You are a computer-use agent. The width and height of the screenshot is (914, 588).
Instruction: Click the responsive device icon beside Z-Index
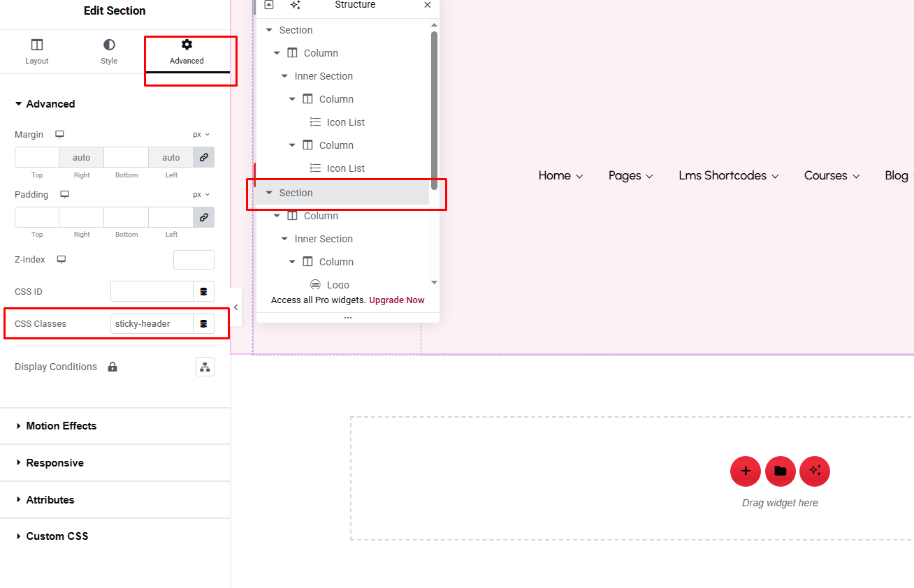pyautogui.click(x=61, y=259)
